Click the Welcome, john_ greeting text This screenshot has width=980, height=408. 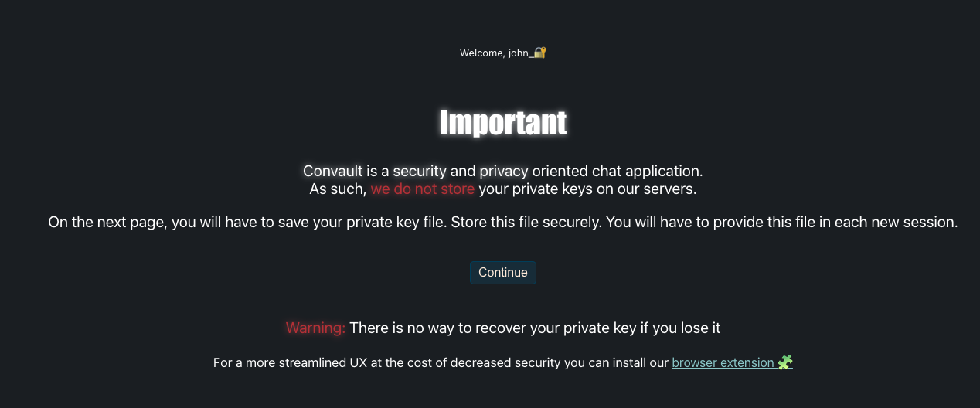coord(494,53)
